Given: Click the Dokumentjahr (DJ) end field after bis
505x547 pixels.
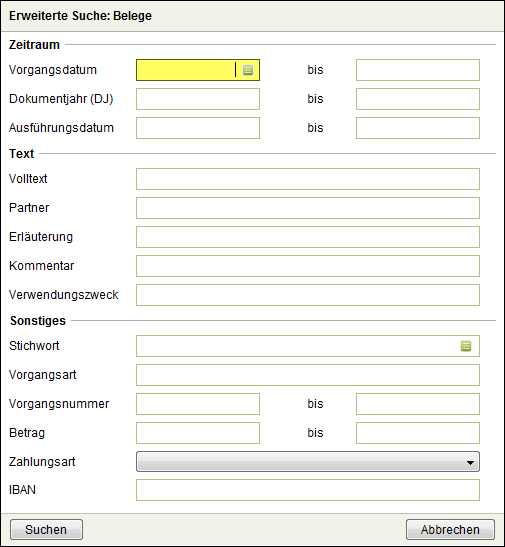Looking at the screenshot, I should pos(418,99).
